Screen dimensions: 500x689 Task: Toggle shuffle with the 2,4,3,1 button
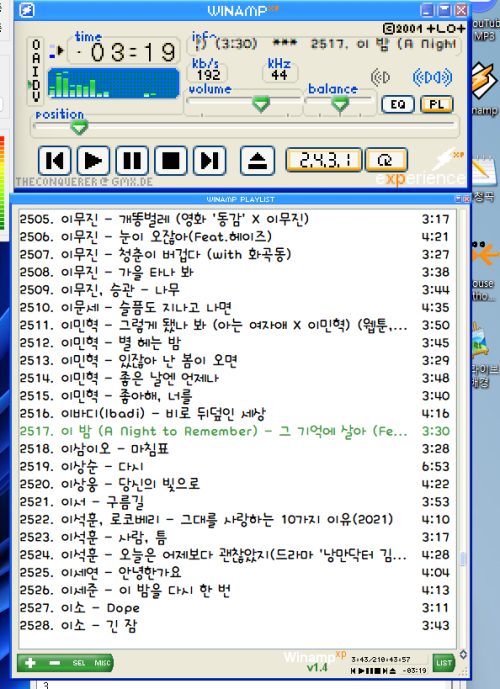pos(324,160)
